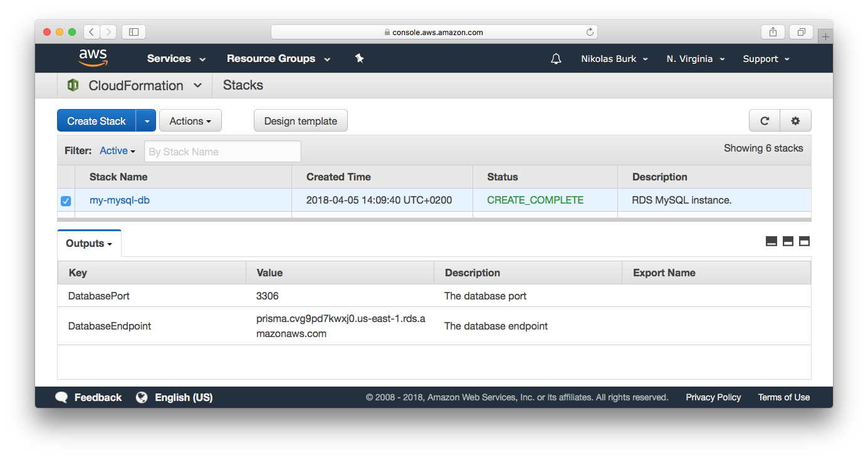
Task: Click the Create Stack button
Action: [x=97, y=121]
